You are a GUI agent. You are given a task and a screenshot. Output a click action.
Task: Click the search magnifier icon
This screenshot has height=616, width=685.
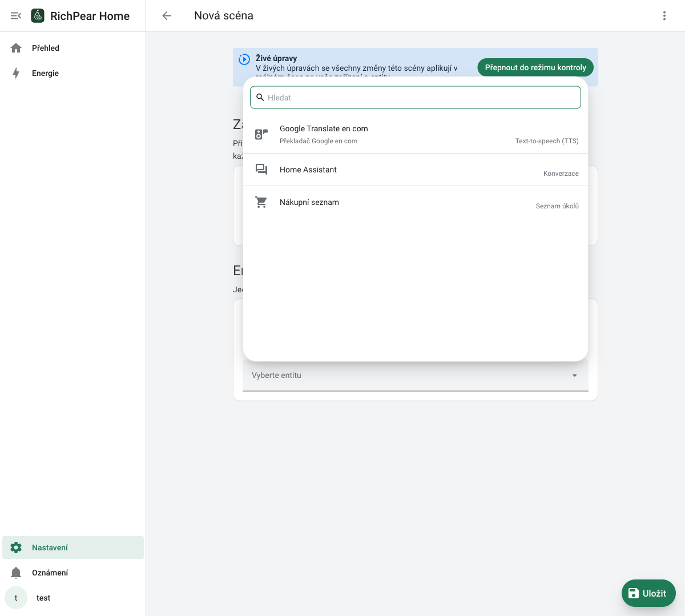pos(260,98)
